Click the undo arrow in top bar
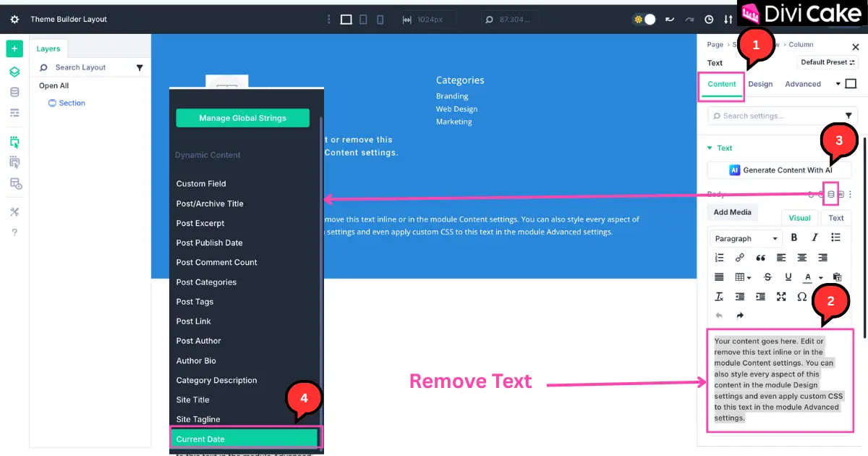 [670, 20]
